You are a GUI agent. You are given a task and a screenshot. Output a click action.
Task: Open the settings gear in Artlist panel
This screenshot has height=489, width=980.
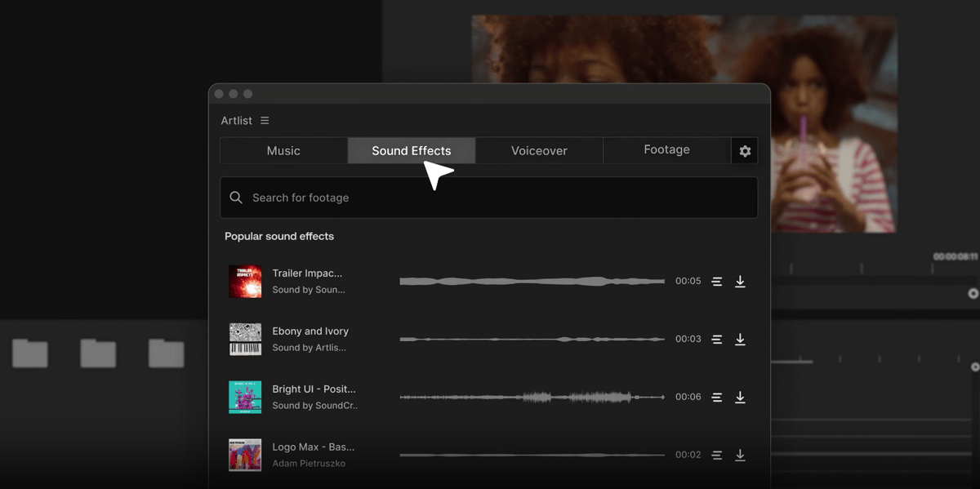point(745,151)
